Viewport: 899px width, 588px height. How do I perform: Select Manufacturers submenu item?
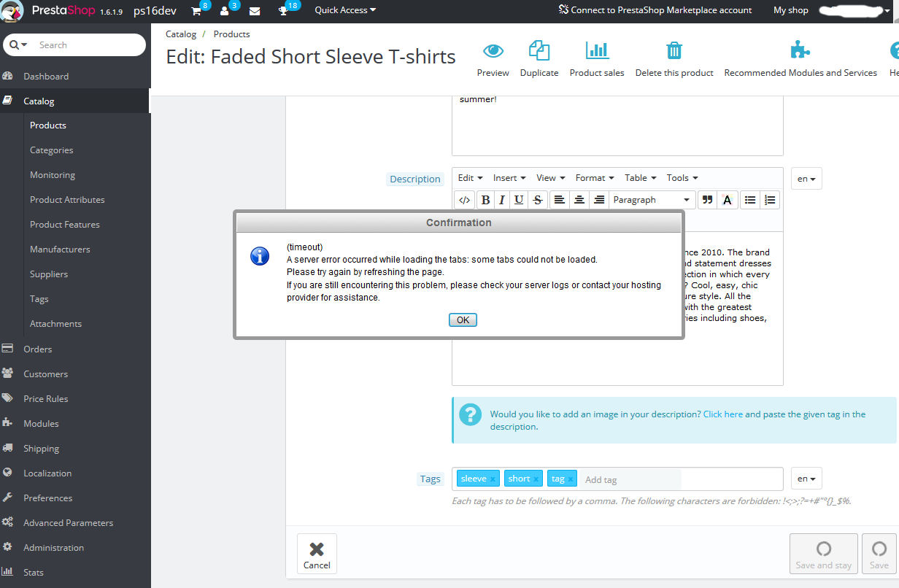[x=60, y=249]
